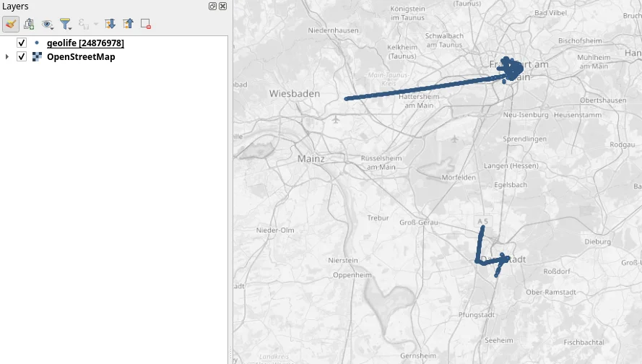The height and width of the screenshot is (364, 642).
Task: Hide the OpenStreetMap layer via checkbox
Action: tap(22, 57)
